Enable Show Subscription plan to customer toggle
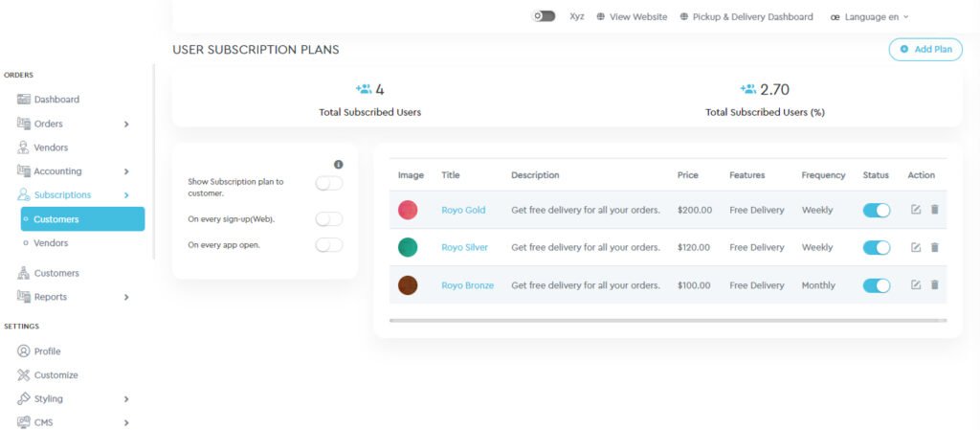The height and width of the screenshot is (430, 980). 328,184
